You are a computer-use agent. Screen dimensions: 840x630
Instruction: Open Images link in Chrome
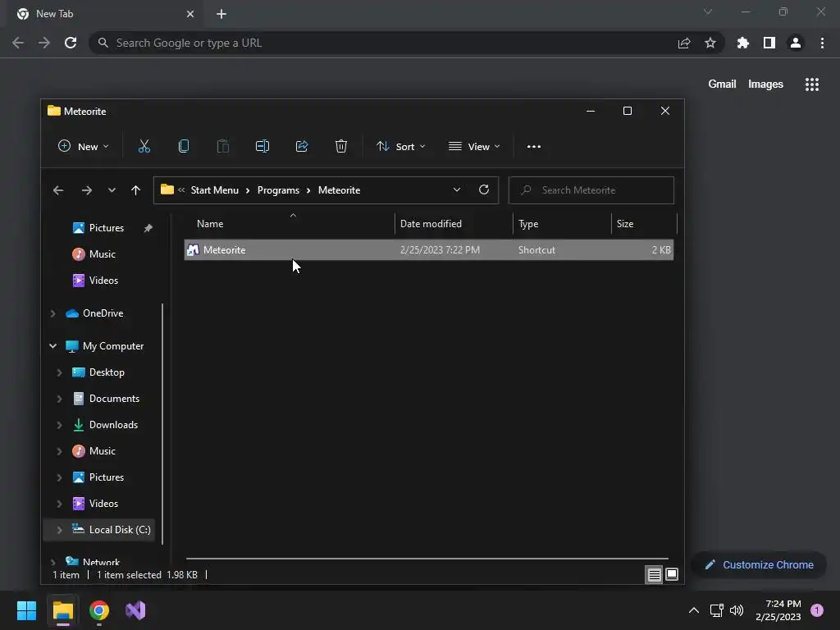[765, 84]
